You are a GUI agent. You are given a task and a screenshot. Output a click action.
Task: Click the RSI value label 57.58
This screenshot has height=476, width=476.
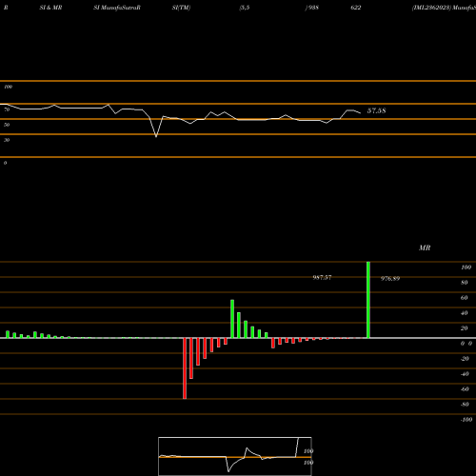[376, 110]
